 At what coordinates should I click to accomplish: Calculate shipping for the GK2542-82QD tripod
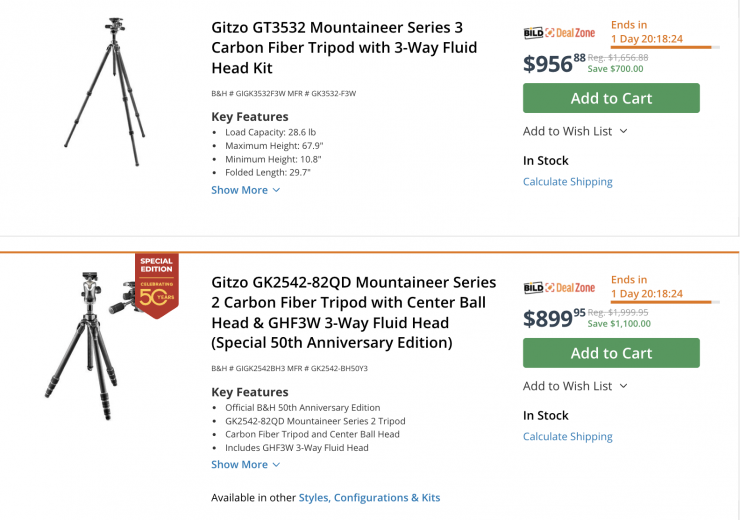pyautogui.click(x=567, y=437)
